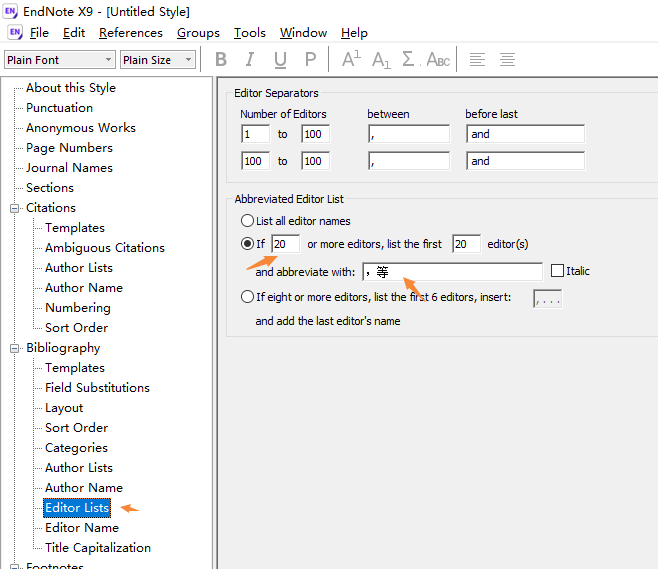
Task: Click the 'abbreviate with' text field
Action: click(452, 271)
